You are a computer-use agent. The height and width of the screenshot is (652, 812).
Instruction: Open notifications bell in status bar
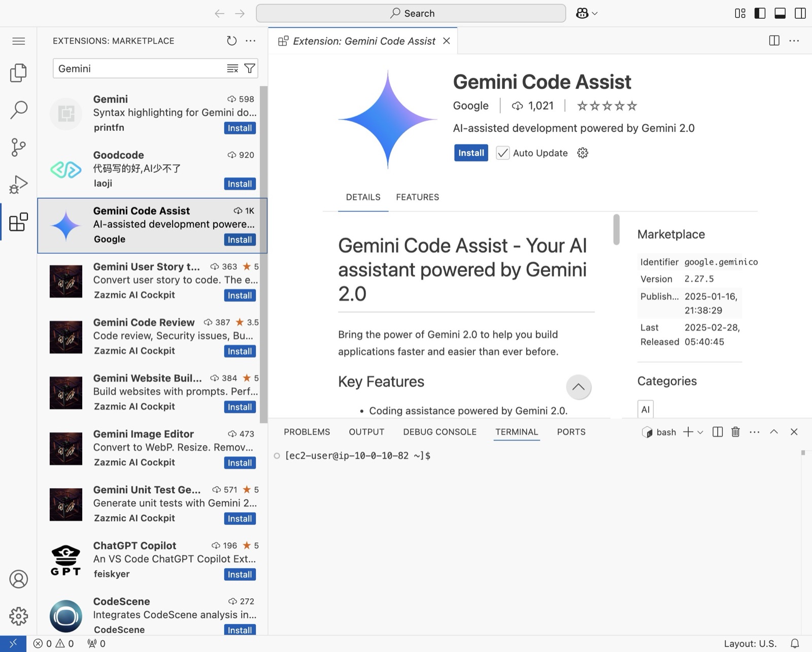point(795,643)
